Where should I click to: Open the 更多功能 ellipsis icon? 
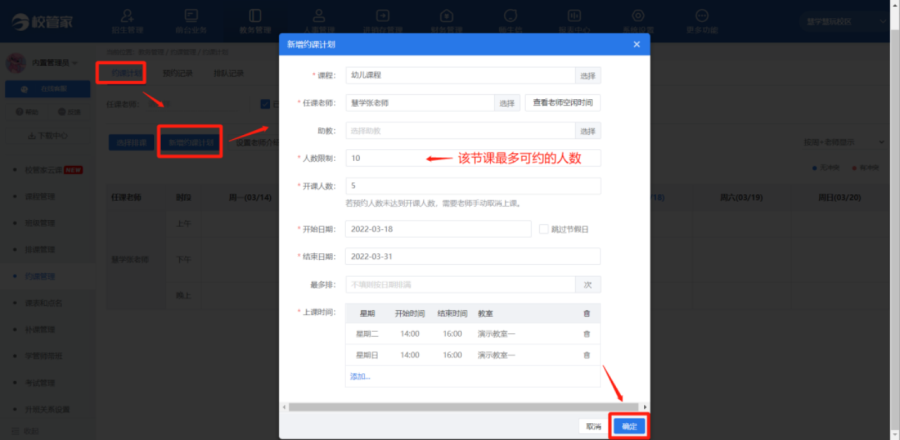701,15
